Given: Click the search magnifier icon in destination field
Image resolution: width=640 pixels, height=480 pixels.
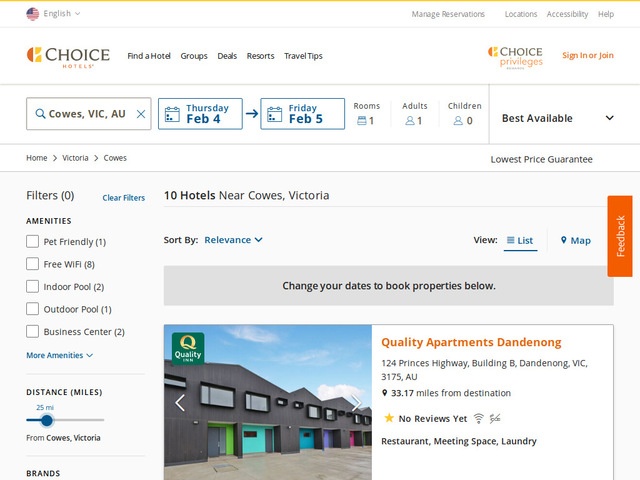Looking at the screenshot, I should pos(40,113).
